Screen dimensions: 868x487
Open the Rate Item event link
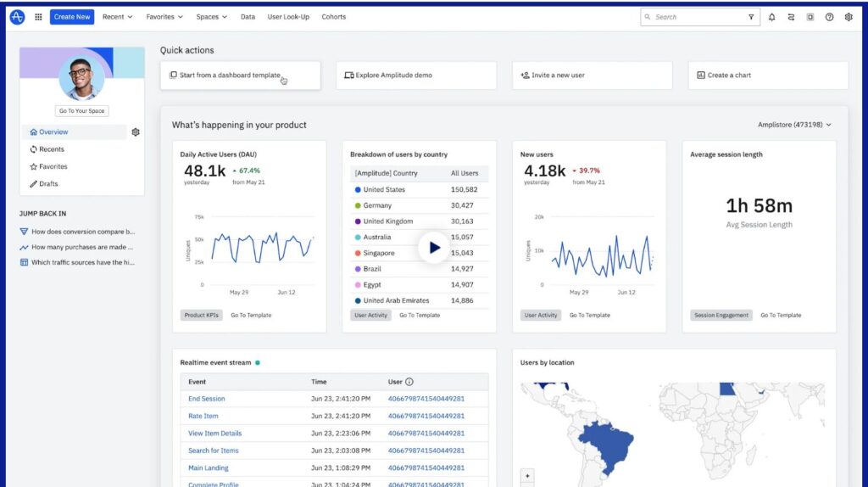(203, 416)
